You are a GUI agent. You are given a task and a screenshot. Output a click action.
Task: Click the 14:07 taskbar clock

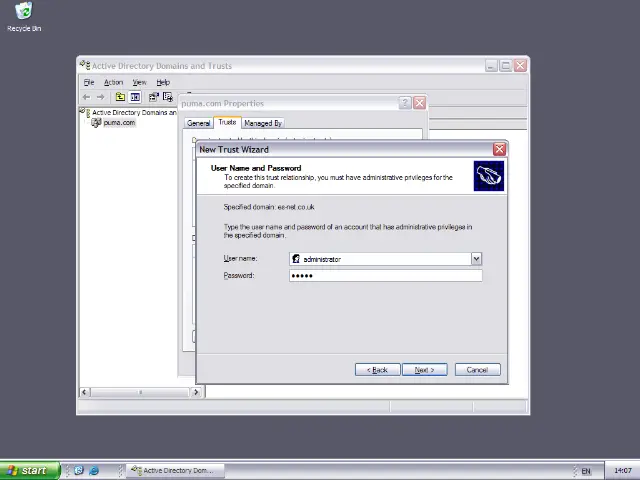click(x=623, y=471)
